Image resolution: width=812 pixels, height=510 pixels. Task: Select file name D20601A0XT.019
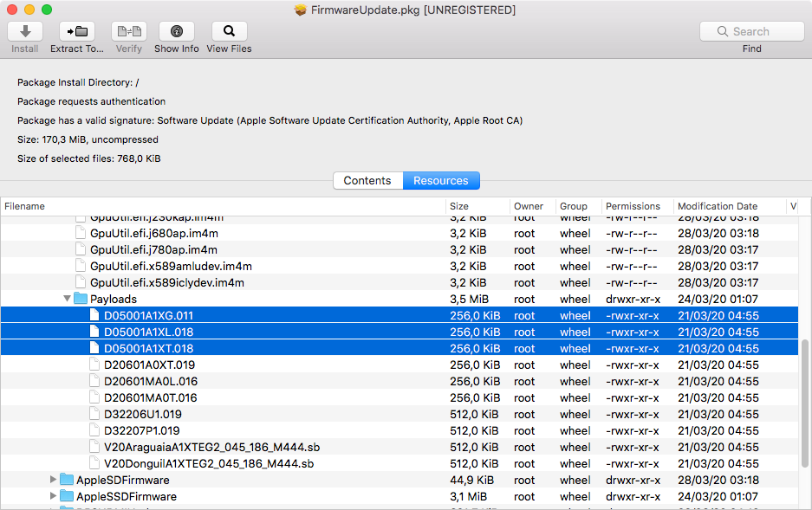(x=150, y=365)
